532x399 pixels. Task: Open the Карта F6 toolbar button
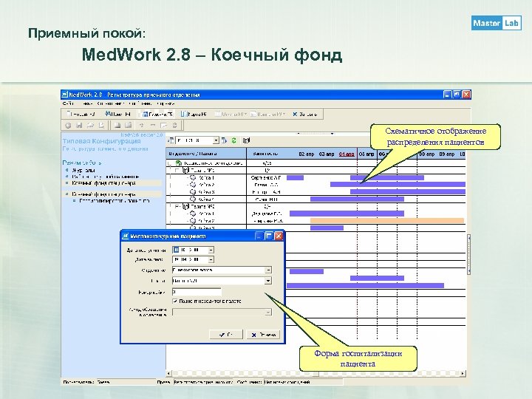[194, 115]
